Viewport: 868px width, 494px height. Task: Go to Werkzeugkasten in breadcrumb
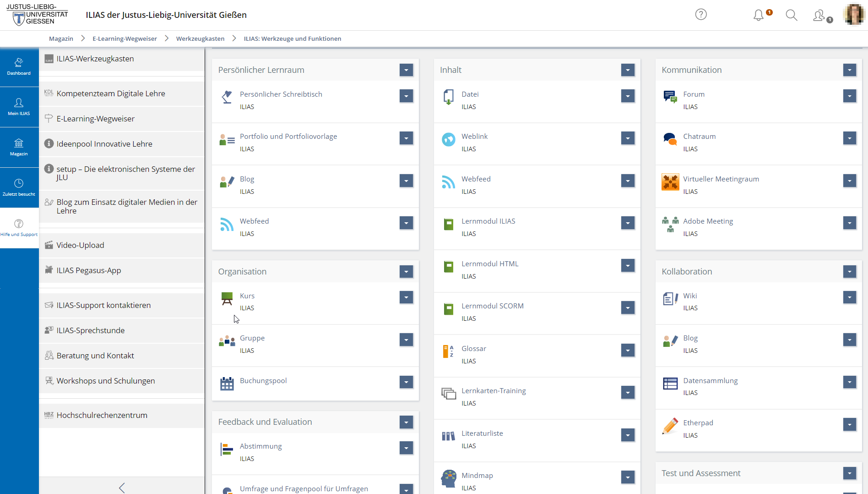point(200,39)
